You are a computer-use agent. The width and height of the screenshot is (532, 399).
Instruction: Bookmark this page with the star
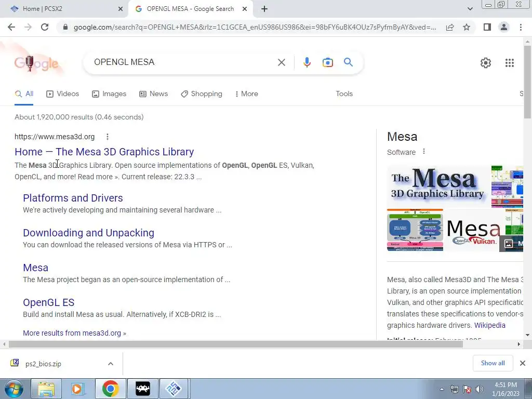point(467,27)
